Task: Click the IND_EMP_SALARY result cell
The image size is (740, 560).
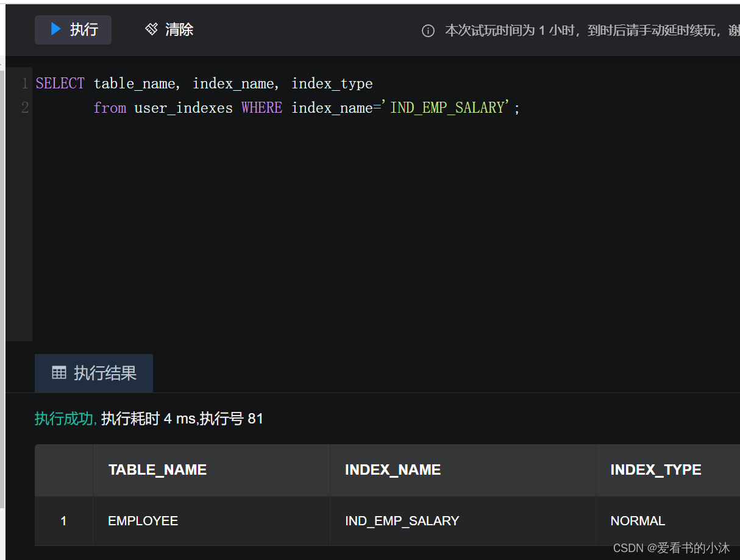Action: tap(463, 521)
